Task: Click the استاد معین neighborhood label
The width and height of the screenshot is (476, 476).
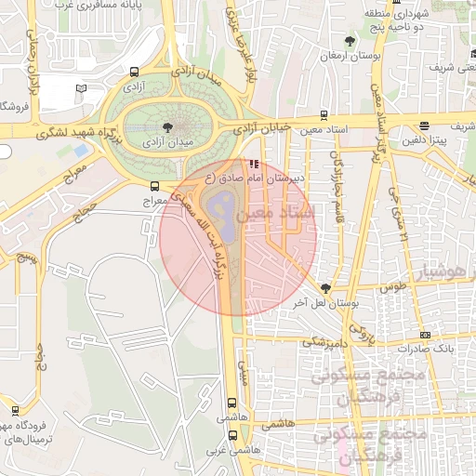Action: click(275, 214)
